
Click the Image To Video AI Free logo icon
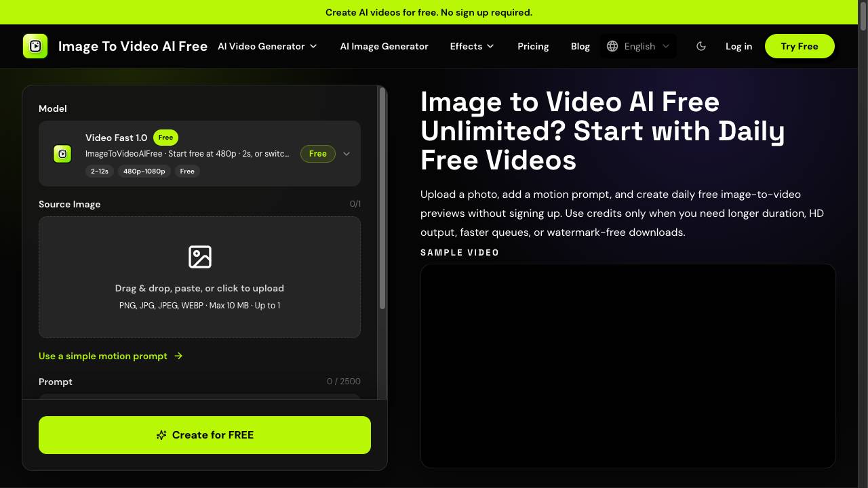[x=35, y=46]
